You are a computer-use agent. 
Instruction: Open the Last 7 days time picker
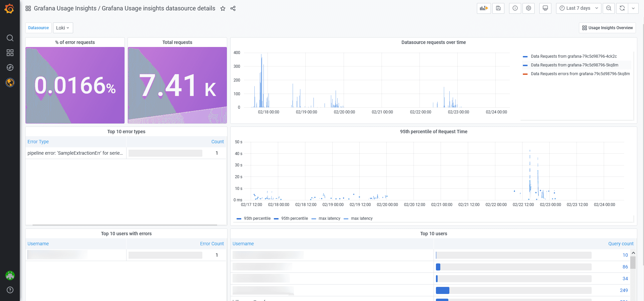click(579, 8)
